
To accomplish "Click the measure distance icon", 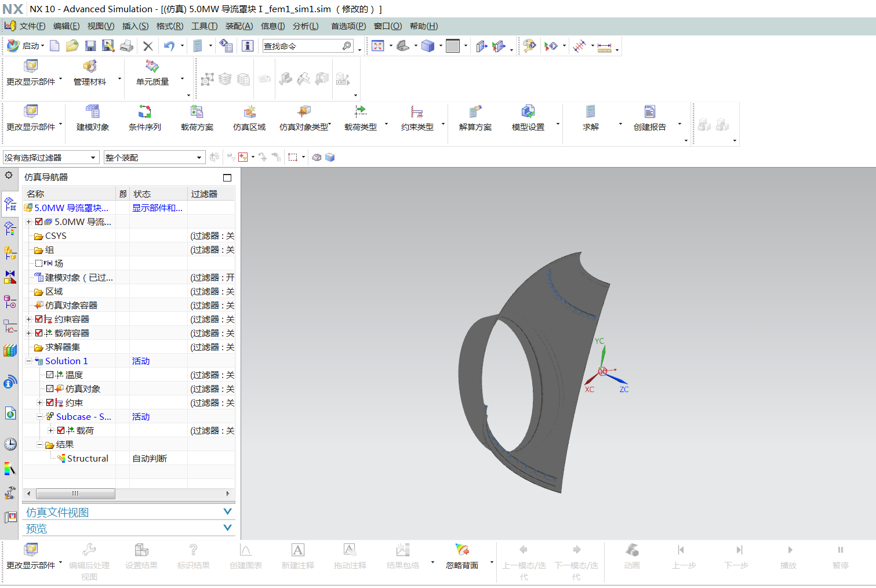I will point(605,46).
